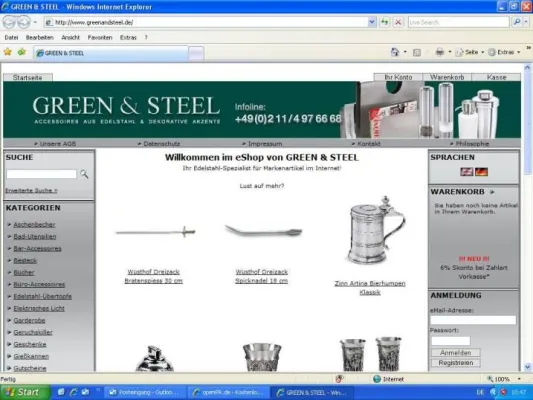Click the Stop loading X icon
The image size is (533, 400).
click(398, 22)
